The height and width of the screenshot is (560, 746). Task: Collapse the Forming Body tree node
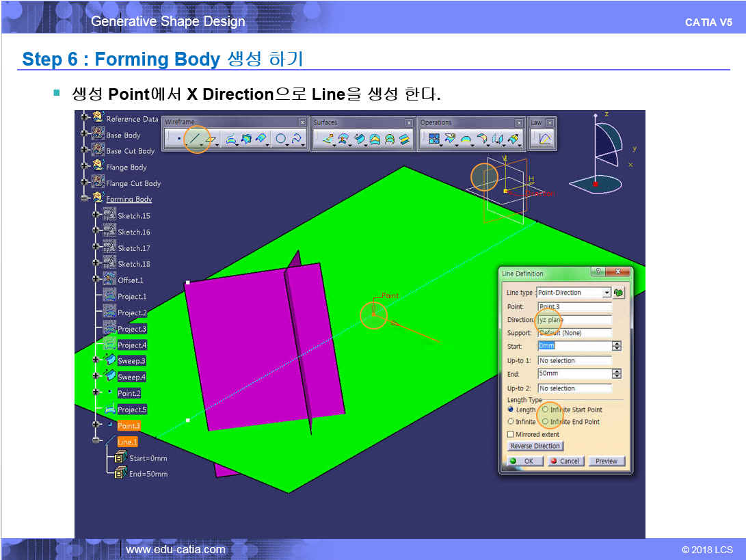pos(85,199)
